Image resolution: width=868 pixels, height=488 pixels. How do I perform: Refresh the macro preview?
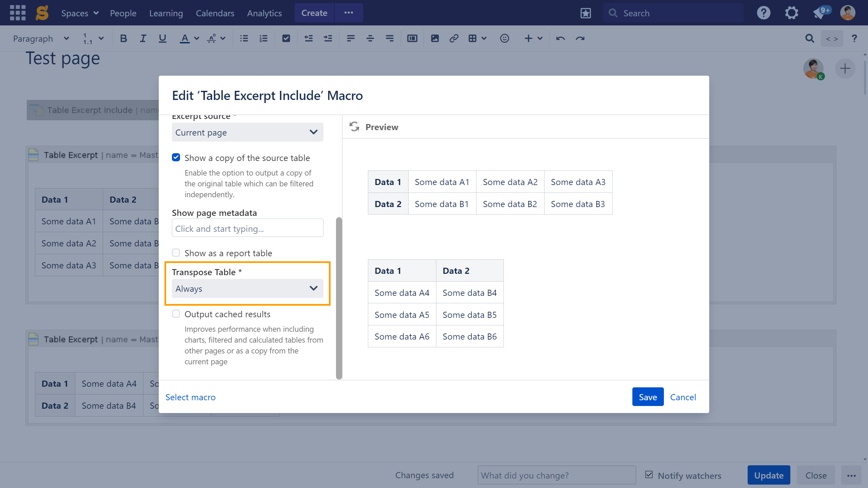tap(354, 127)
